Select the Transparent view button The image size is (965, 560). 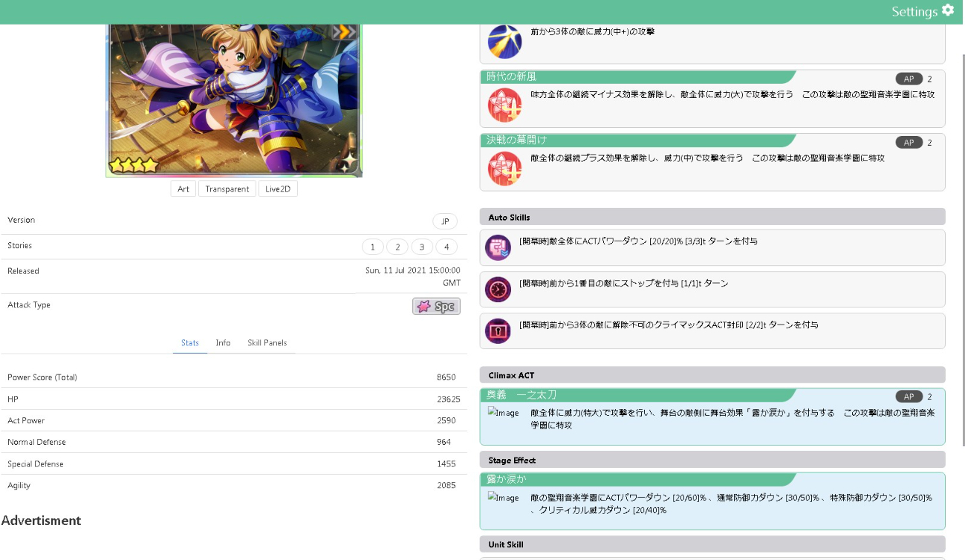coord(227,189)
